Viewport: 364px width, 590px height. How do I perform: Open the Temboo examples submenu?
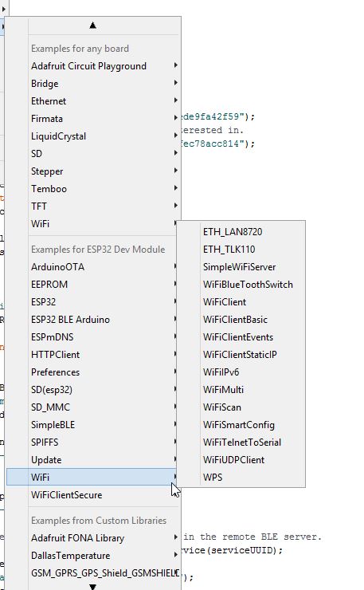click(x=93, y=188)
